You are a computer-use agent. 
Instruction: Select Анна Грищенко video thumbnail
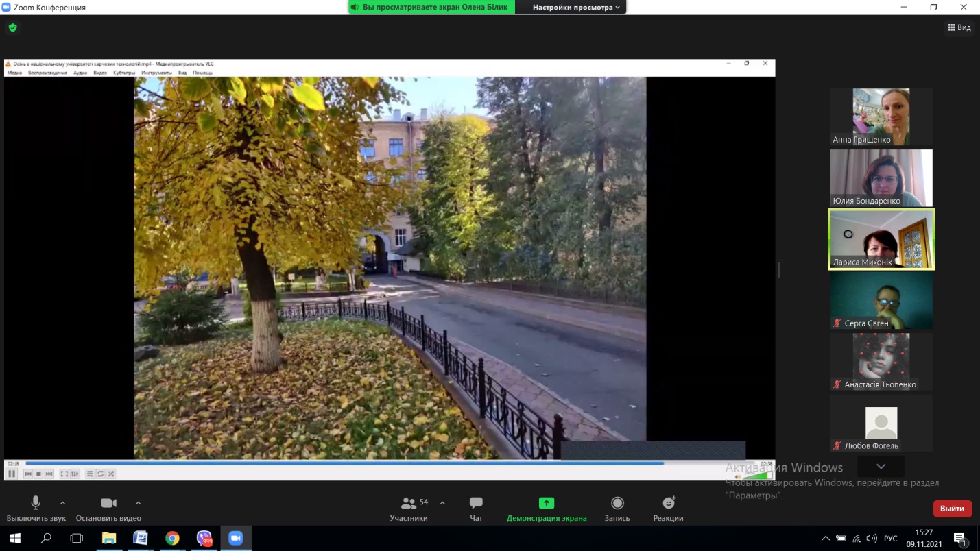(881, 117)
